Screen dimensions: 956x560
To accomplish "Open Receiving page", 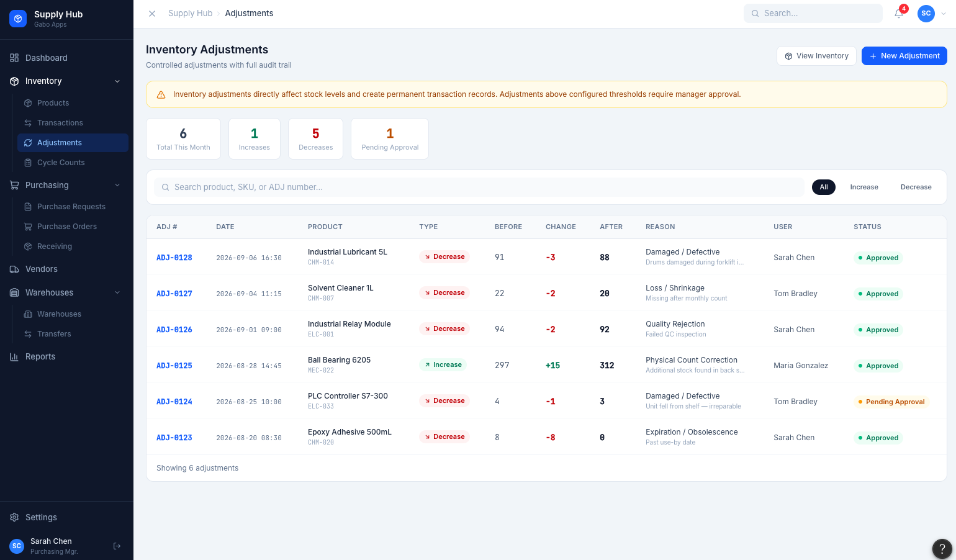I will (73, 246).
